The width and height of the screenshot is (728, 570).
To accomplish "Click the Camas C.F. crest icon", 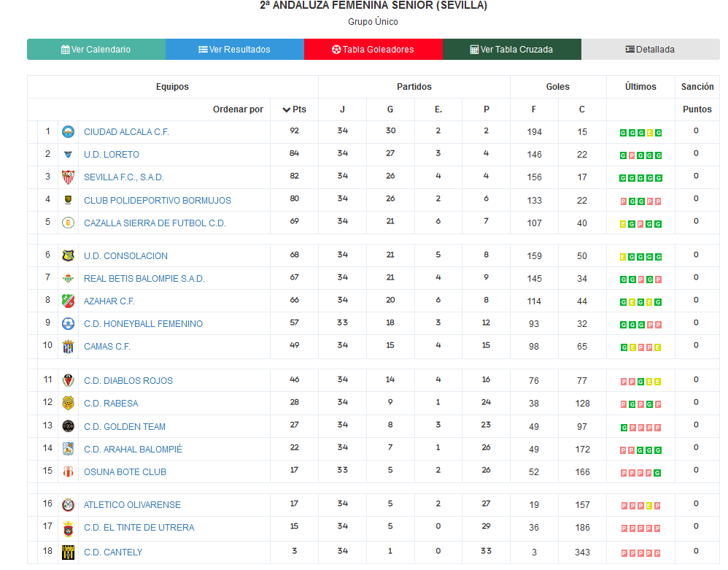I will click(69, 347).
